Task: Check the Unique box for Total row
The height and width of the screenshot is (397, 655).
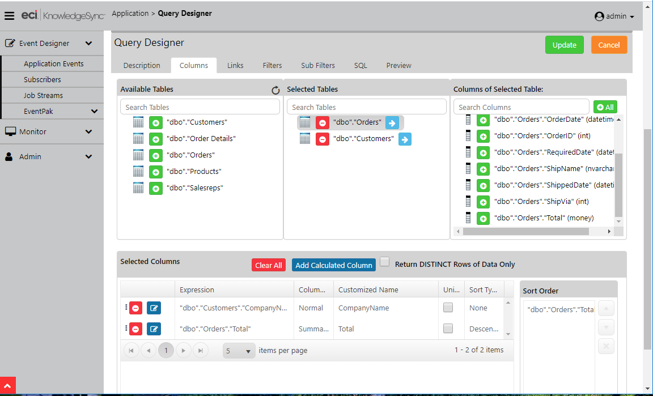Action: coord(448,328)
